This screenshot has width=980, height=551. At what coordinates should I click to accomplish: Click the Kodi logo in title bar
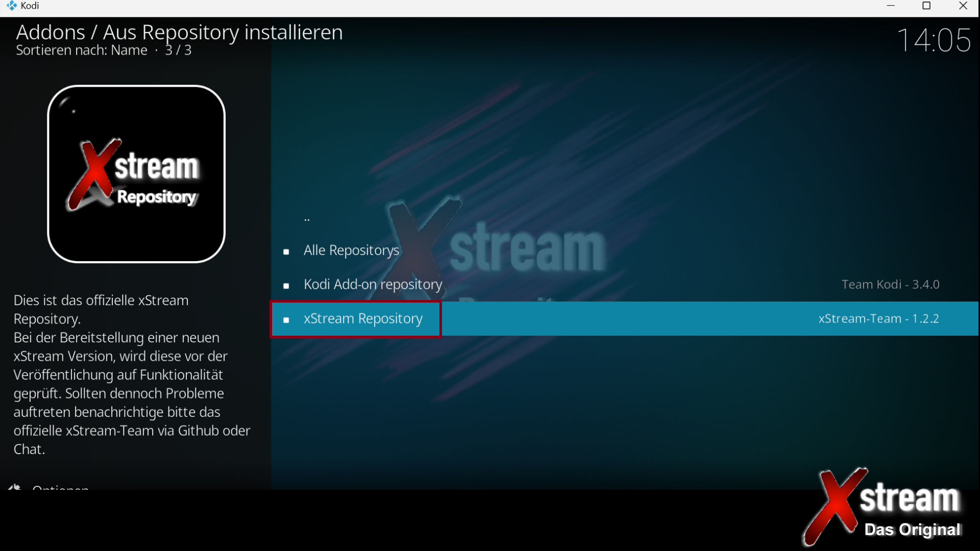[x=11, y=6]
